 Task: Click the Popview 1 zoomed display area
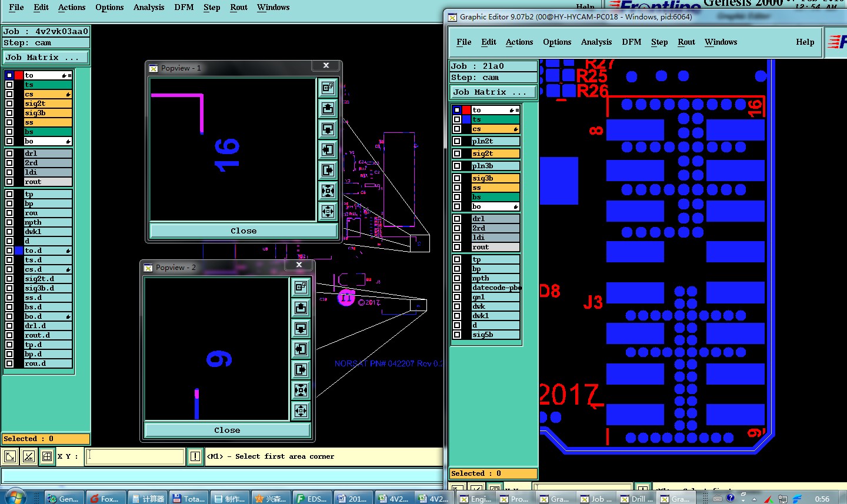click(233, 149)
